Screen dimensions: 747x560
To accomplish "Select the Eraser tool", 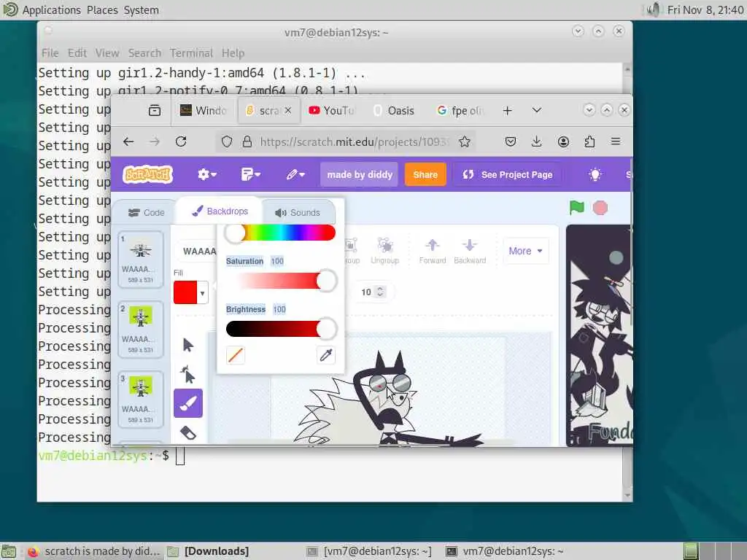I will click(188, 432).
